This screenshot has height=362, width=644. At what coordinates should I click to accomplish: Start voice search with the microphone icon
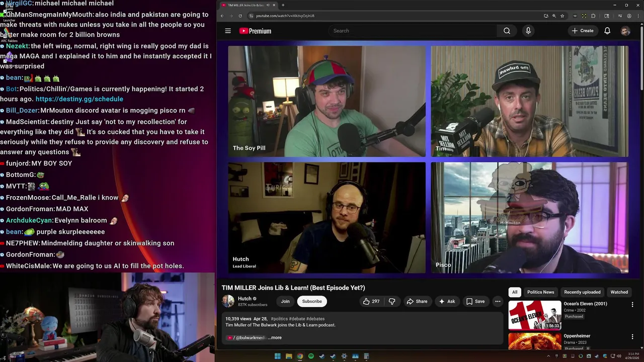[528, 31]
